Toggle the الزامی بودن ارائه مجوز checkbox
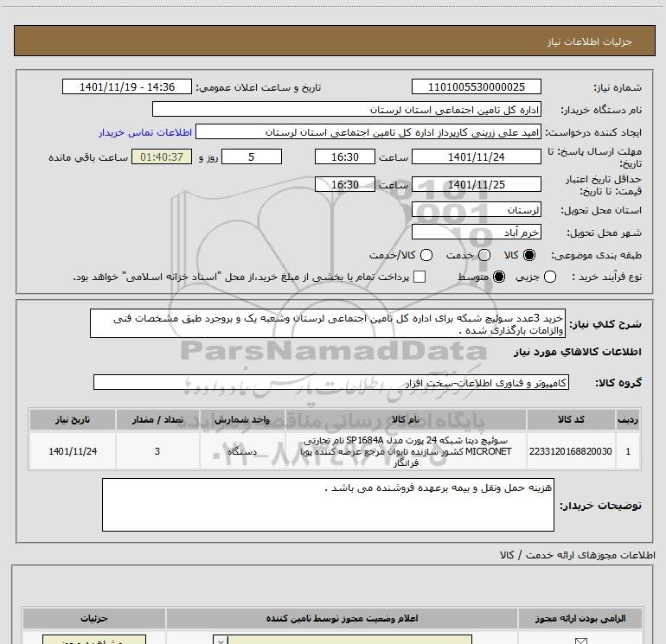Screen dimensions: 666x644 (x=580, y=641)
